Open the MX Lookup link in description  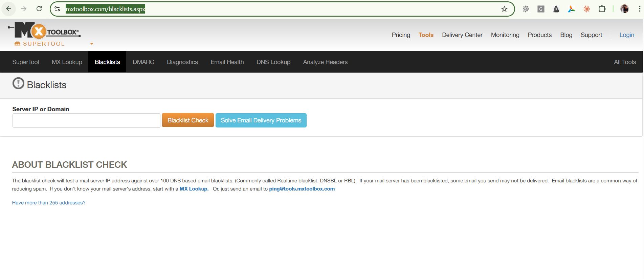click(194, 189)
